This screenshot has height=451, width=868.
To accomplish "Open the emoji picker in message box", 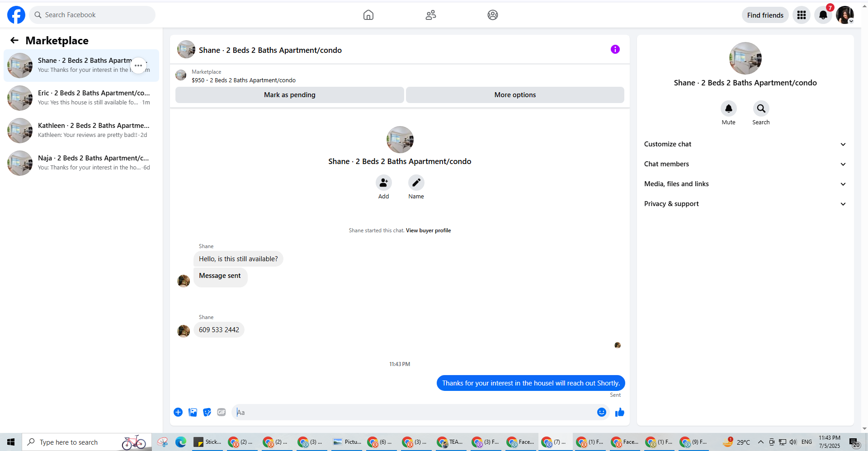I will click(x=602, y=412).
